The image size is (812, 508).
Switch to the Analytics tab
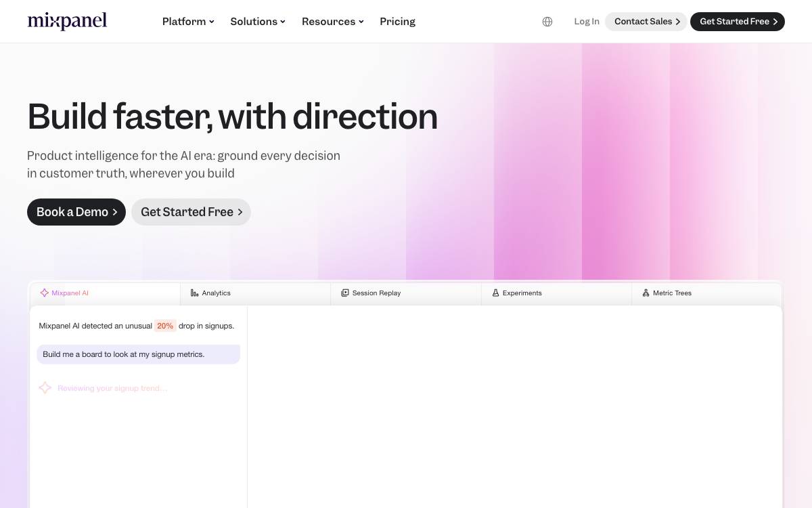coord(256,293)
